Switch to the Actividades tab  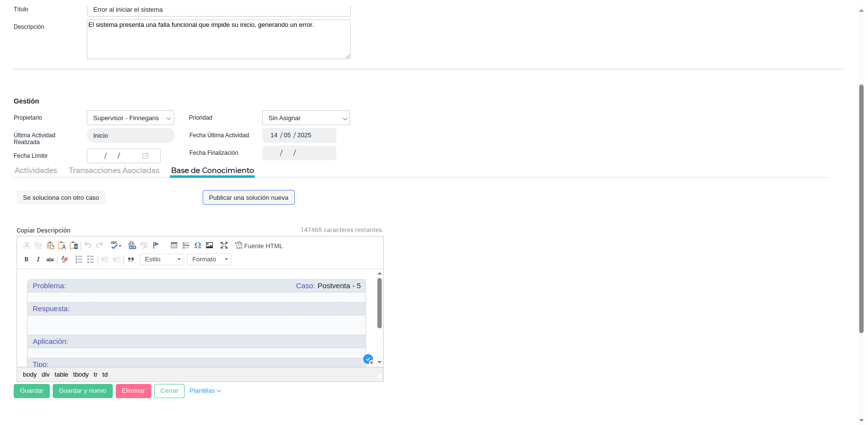[x=36, y=170]
